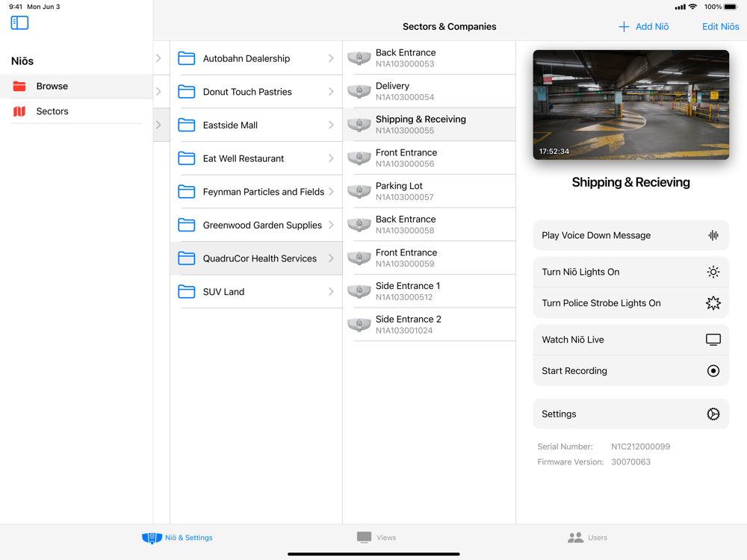The height and width of the screenshot is (560, 747).
Task: Expand Autobahn Dealership with its chevron
Action: pyautogui.click(x=331, y=58)
